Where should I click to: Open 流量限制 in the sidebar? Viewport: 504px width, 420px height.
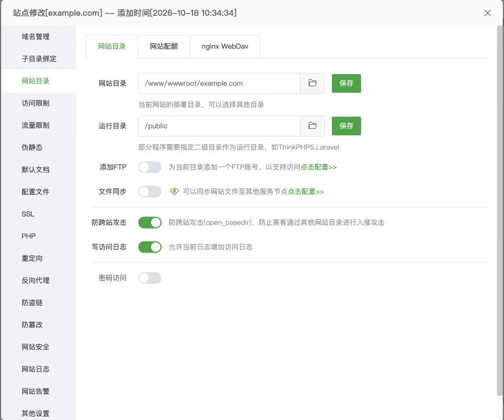38,125
